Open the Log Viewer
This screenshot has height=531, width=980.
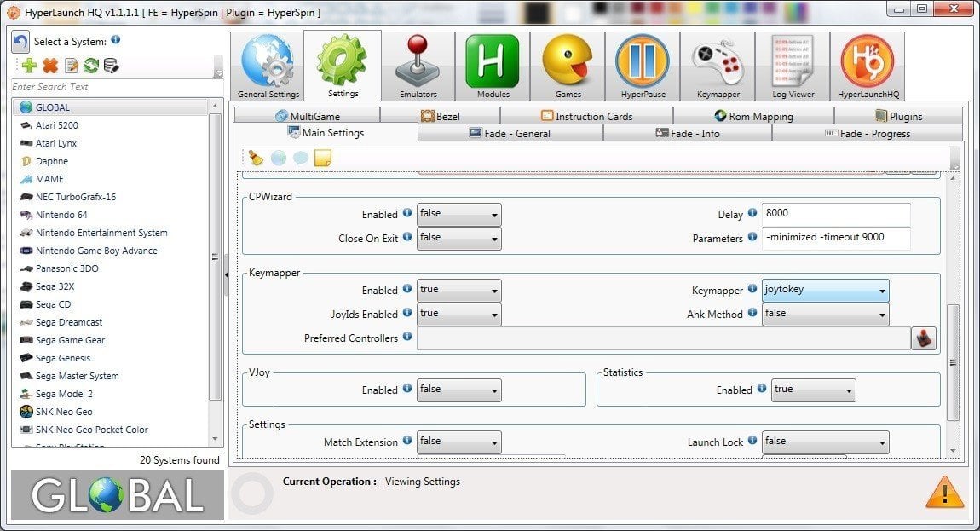[792, 60]
